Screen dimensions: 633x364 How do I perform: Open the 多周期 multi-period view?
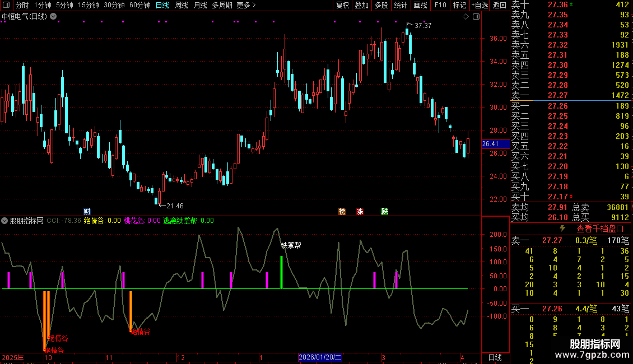tap(222, 5)
